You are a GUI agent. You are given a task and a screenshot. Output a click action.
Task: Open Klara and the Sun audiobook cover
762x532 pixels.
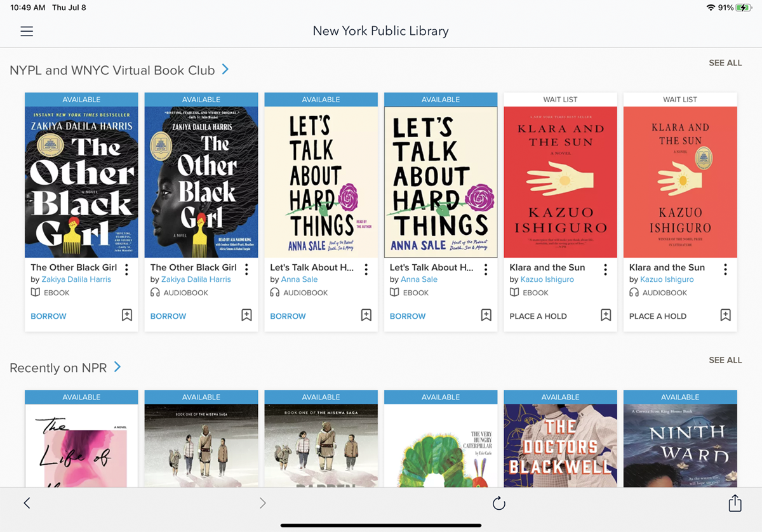coord(680,182)
